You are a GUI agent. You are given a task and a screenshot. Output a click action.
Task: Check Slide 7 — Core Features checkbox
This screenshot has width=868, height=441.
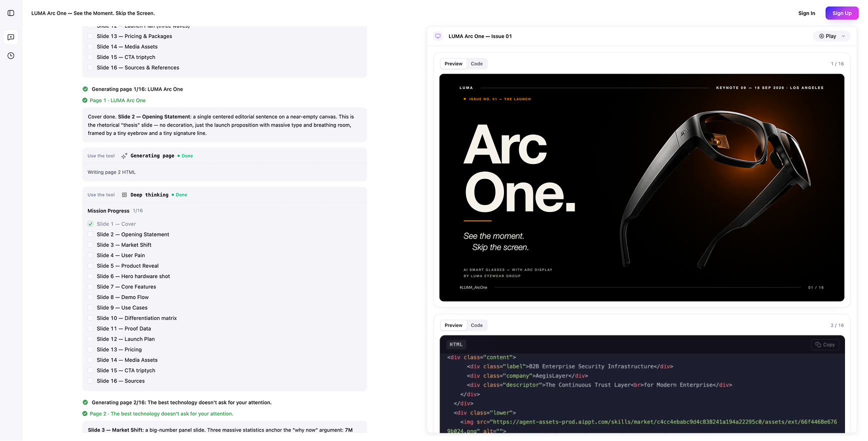point(90,287)
